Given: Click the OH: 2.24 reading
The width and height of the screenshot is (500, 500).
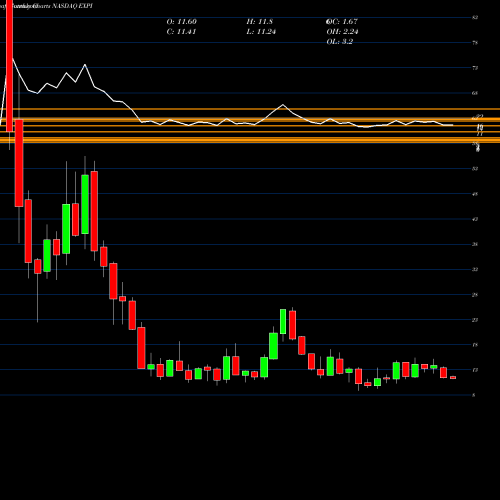Looking at the screenshot, I should (342, 32).
